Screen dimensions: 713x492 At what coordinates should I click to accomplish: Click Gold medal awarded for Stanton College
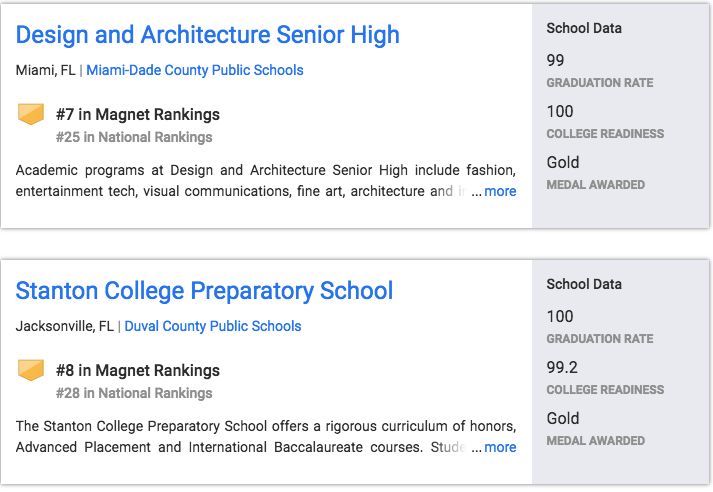(563, 418)
